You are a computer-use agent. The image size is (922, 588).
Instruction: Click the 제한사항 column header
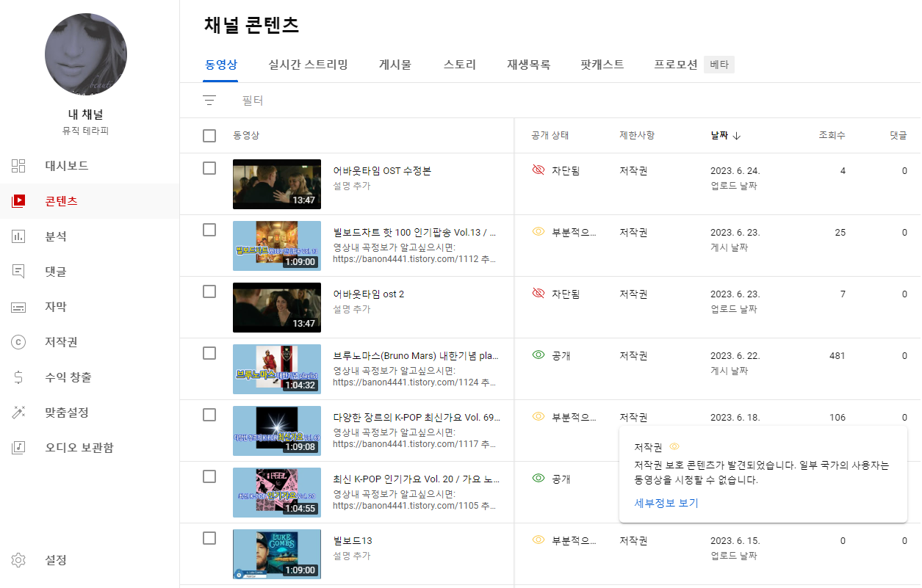click(637, 136)
